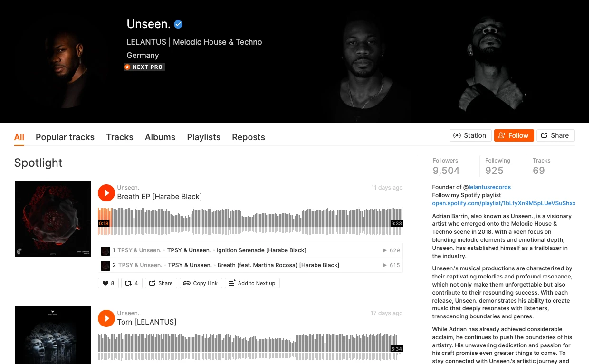This screenshot has height=364, width=593.
Task: Switch to Popular tracks tab
Action: tap(65, 137)
